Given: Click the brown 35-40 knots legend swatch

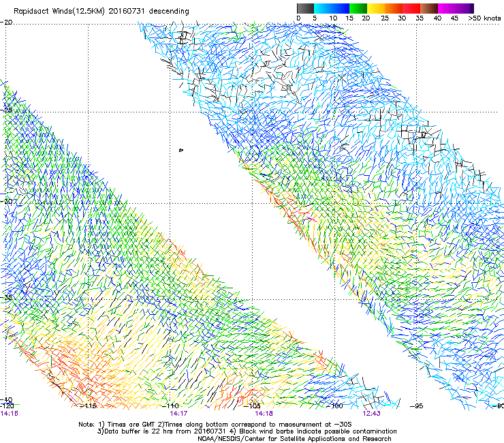Looking at the screenshot, I should coord(429,8).
